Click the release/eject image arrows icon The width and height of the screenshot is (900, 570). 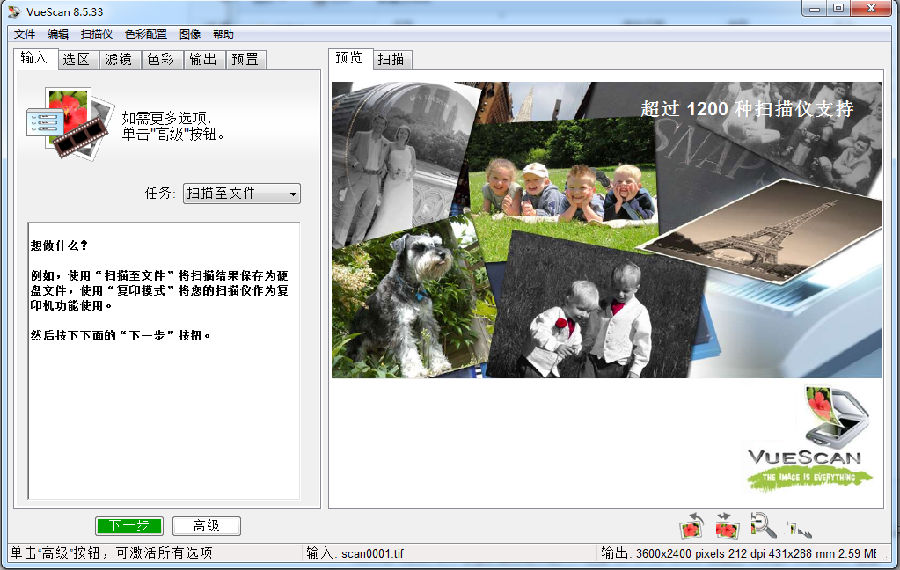click(798, 527)
